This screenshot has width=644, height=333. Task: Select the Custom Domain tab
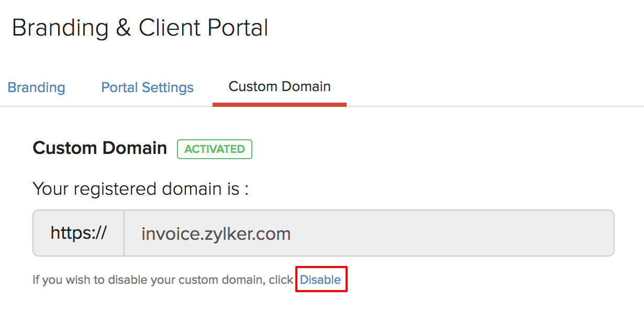click(x=279, y=86)
